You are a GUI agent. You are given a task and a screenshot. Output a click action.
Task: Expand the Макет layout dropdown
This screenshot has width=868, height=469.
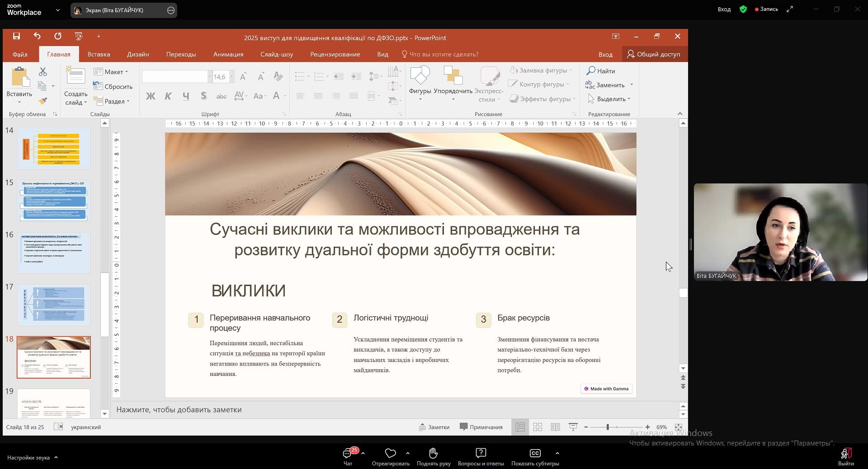click(111, 72)
